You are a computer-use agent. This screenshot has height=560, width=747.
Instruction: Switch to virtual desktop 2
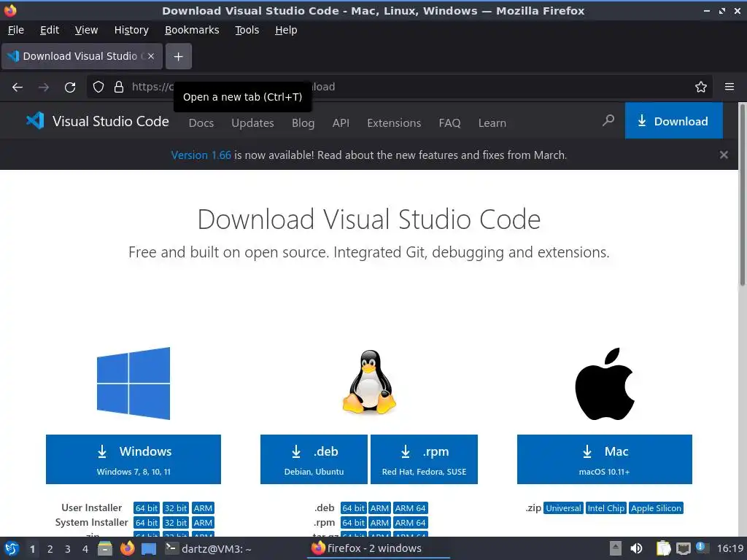[x=50, y=549]
